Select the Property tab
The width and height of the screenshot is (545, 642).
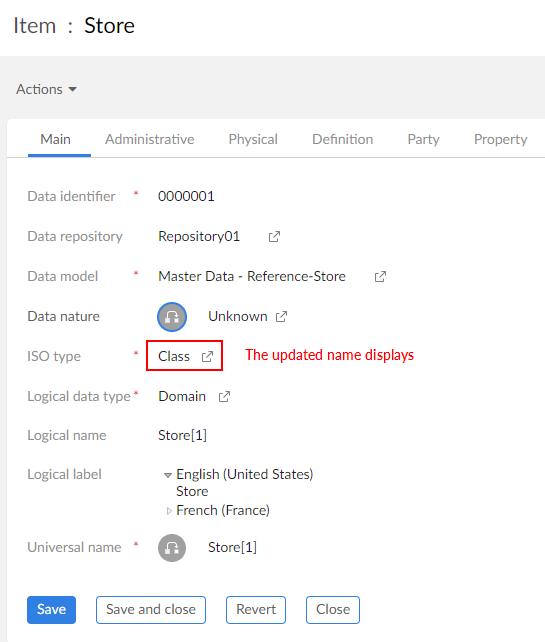500,139
